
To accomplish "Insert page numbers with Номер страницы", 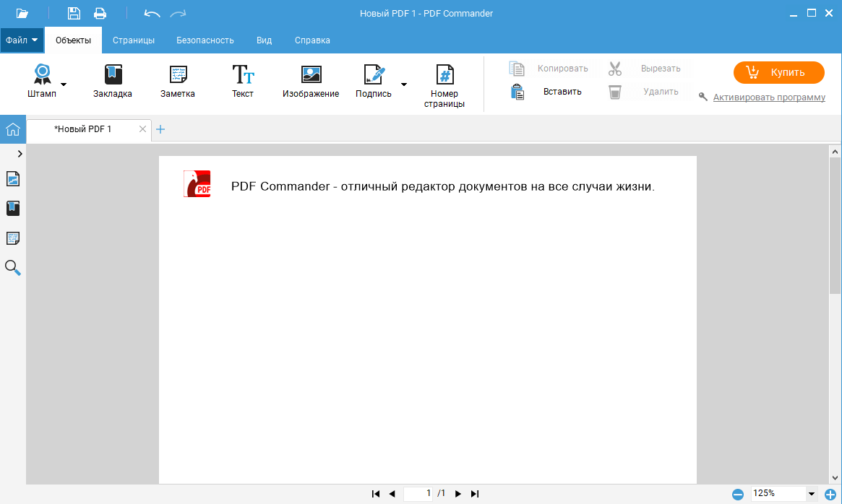I will (x=444, y=86).
